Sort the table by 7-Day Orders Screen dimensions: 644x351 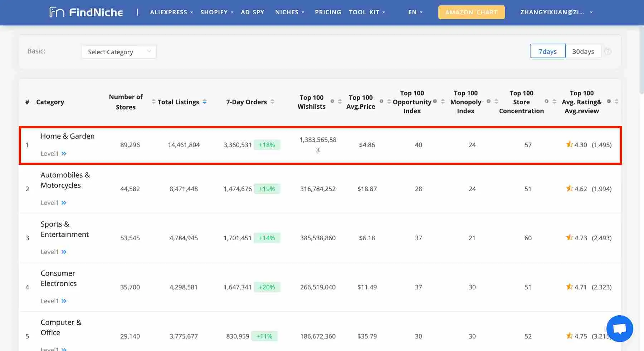(272, 102)
